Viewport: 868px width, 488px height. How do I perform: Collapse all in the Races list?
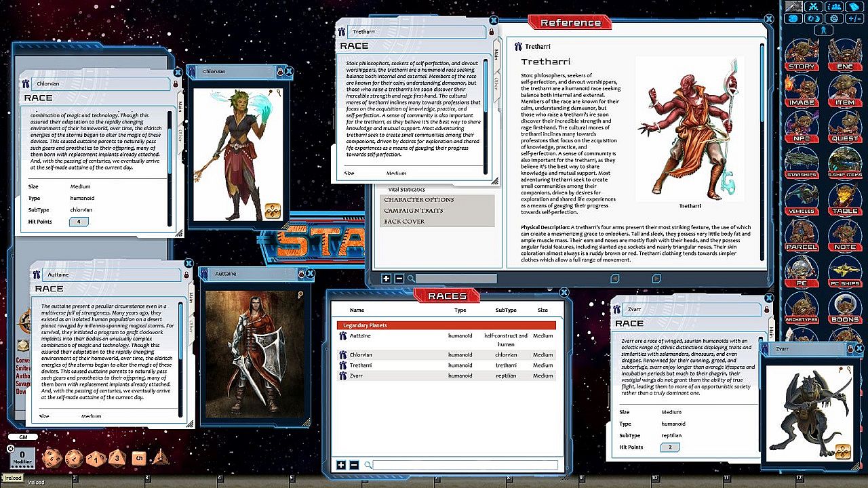[x=354, y=465]
